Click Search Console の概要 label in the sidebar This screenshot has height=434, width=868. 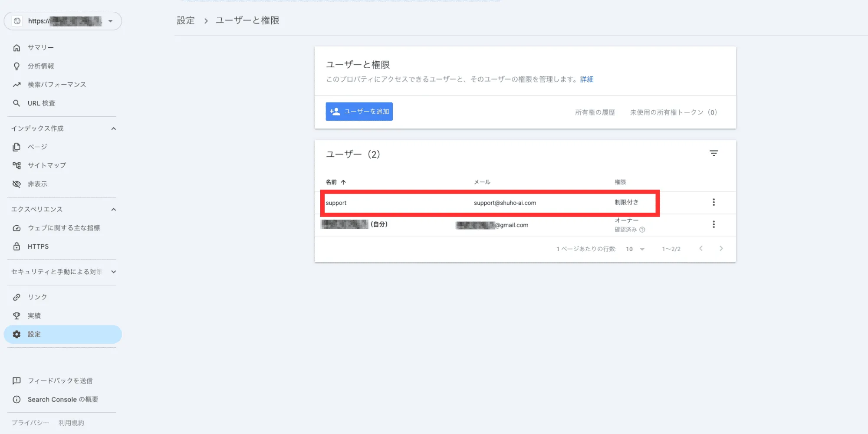click(x=63, y=399)
